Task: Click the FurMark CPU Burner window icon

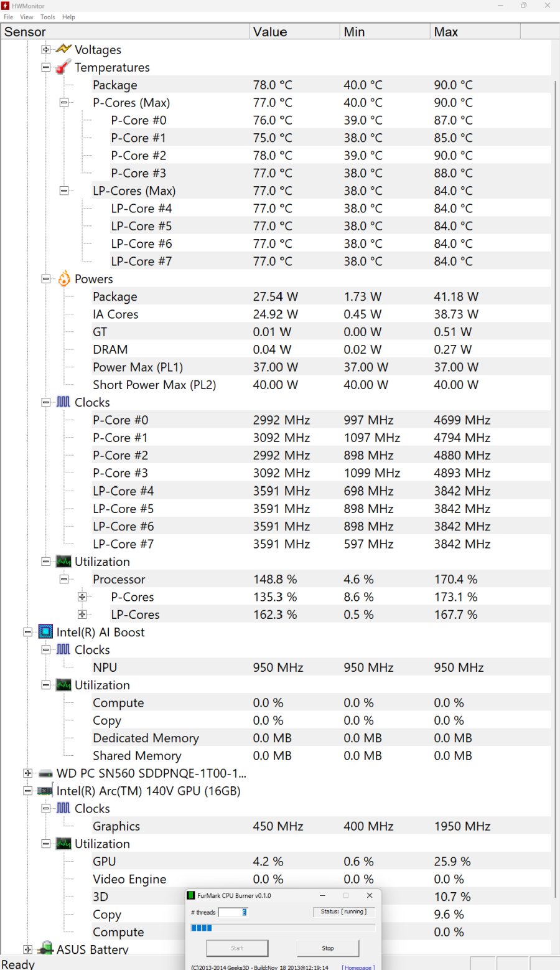Action: [192, 895]
